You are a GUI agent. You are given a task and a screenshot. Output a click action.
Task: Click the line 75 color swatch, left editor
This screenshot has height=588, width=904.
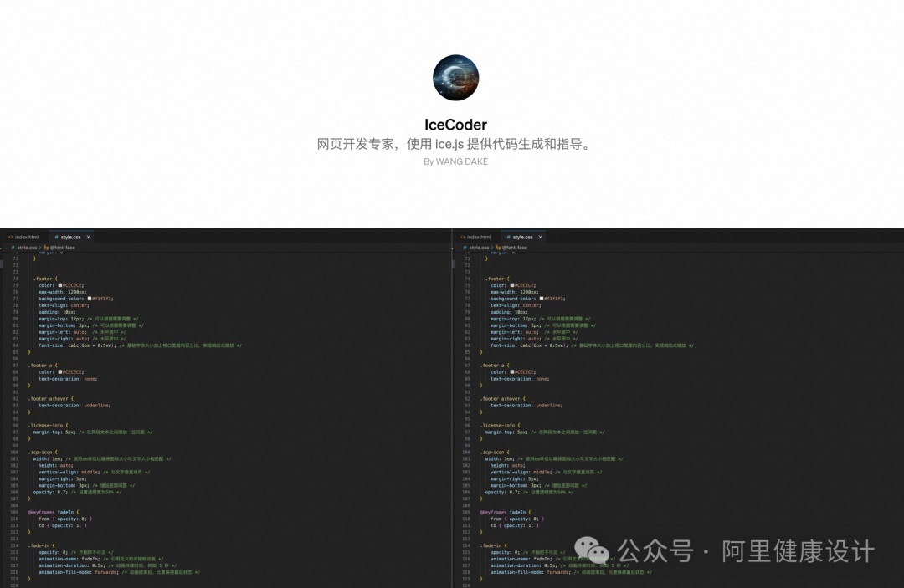pos(59,285)
